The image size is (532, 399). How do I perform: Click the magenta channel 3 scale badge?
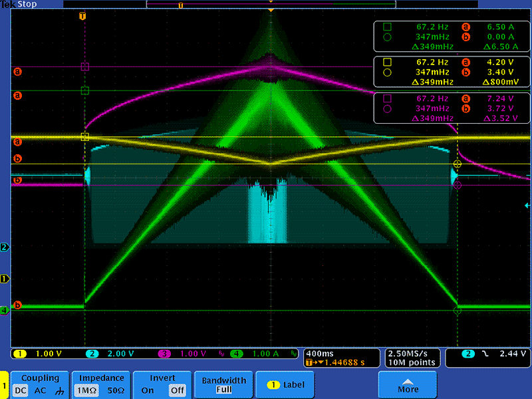pyautogui.click(x=164, y=354)
